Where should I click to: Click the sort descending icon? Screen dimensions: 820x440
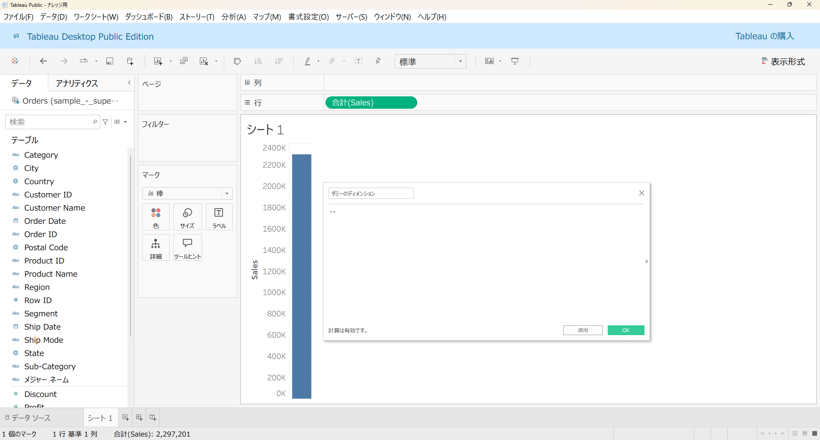pos(279,61)
